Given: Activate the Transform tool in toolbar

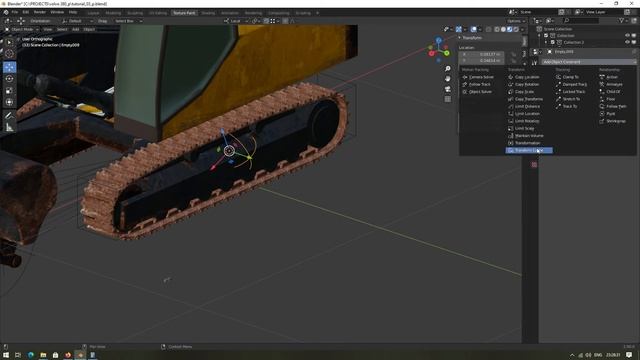Looking at the screenshot, I should (x=9, y=102).
